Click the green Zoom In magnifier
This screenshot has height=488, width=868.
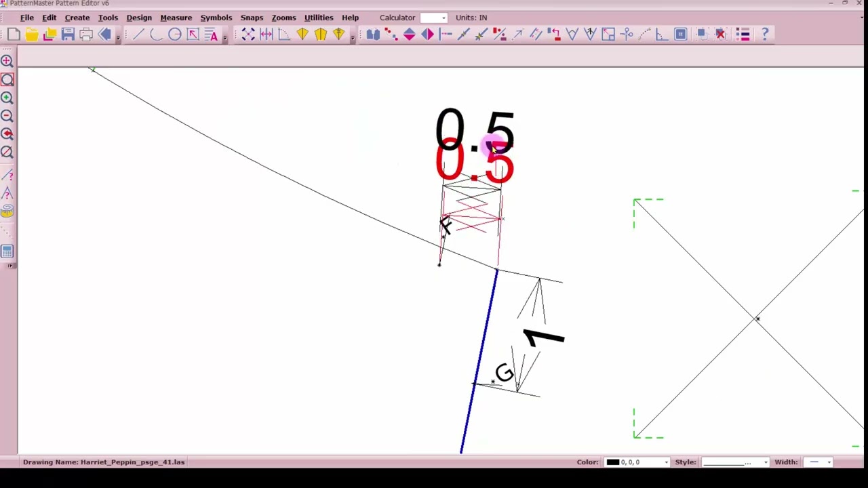(x=7, y=98)
